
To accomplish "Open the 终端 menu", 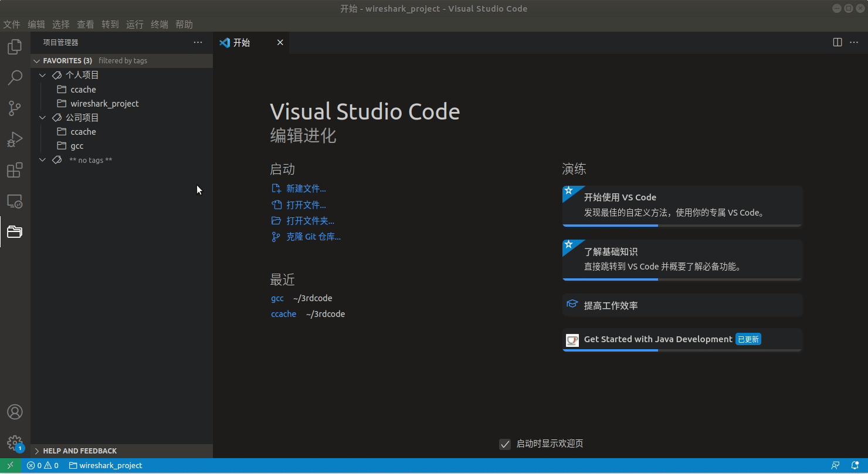I will (160, 25).
